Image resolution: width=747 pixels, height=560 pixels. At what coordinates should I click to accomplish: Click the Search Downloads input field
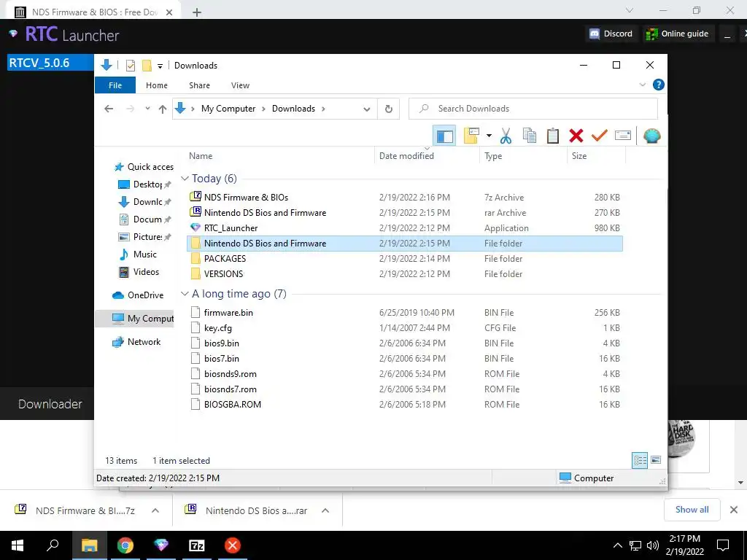(533, 109)
